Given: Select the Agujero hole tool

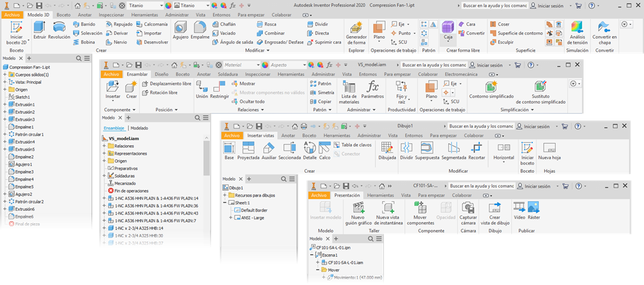Looking at the screenshot, I should pos(181,30).
